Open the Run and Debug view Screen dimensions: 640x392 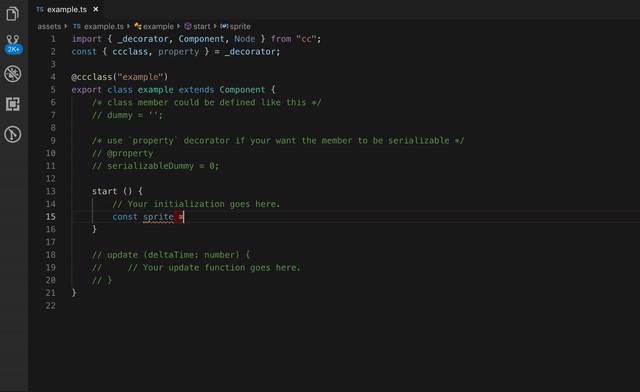coord(13,74)
